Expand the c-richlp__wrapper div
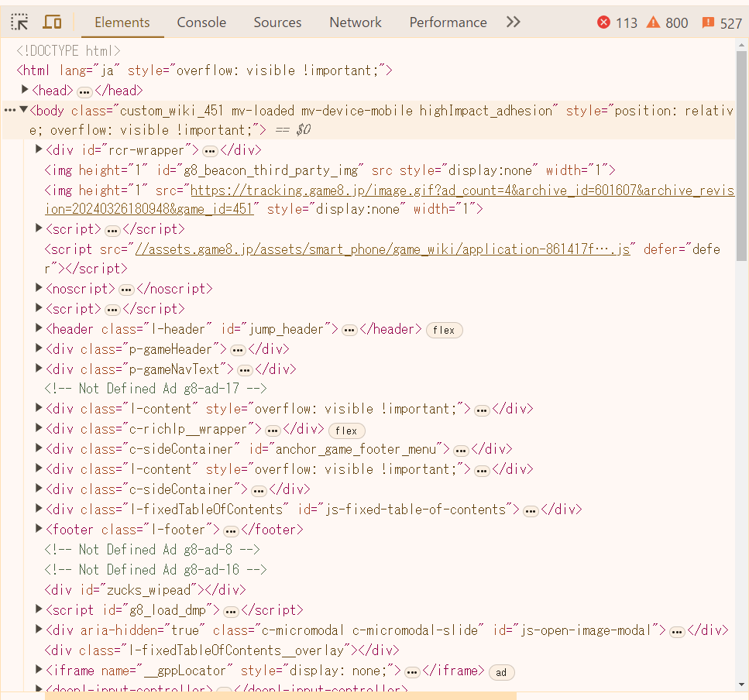 click(40, 427)
